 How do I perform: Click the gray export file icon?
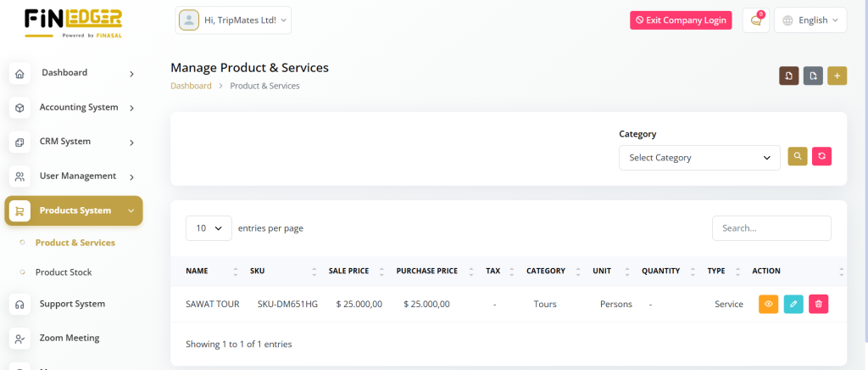813,76
